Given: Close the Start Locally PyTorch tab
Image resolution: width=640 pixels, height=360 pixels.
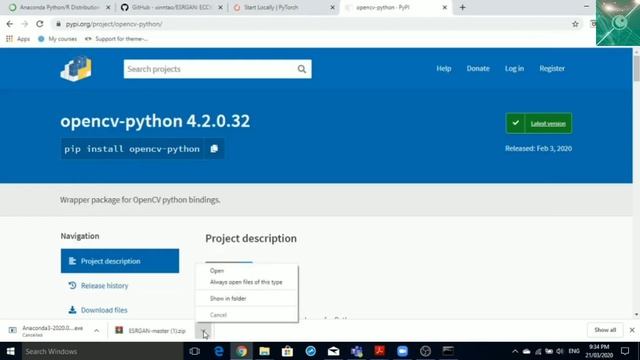Looking at the screenshot, I should click(x=332, y=7).
